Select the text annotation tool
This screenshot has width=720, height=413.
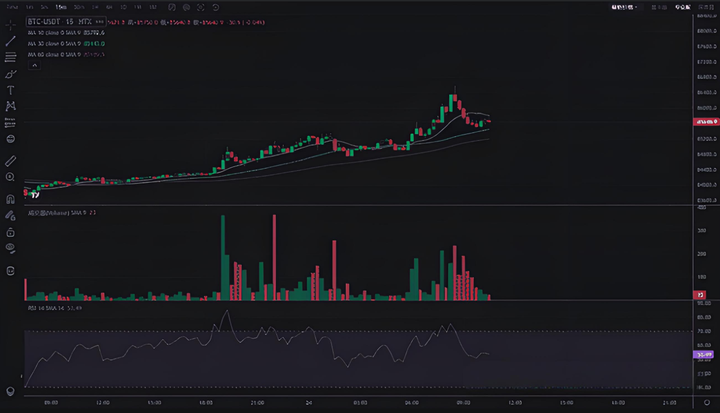pyautogui.click(x=10, y=90)
